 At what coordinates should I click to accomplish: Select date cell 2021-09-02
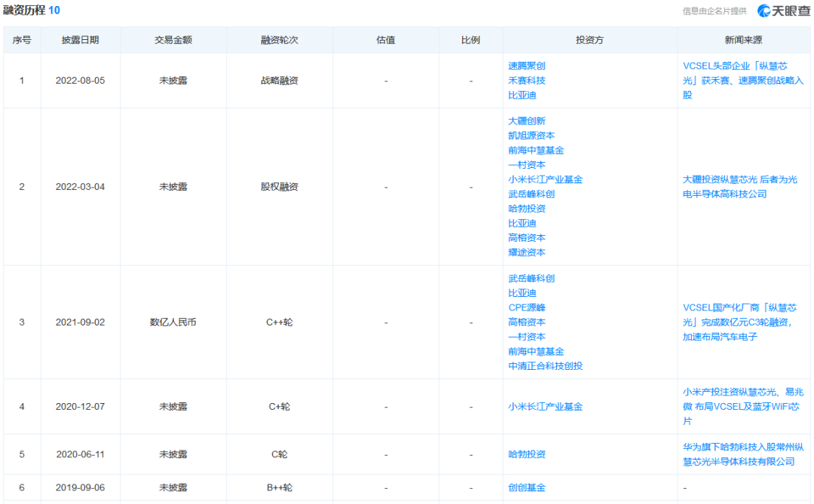pyautogui.click(x=80, y=322)
